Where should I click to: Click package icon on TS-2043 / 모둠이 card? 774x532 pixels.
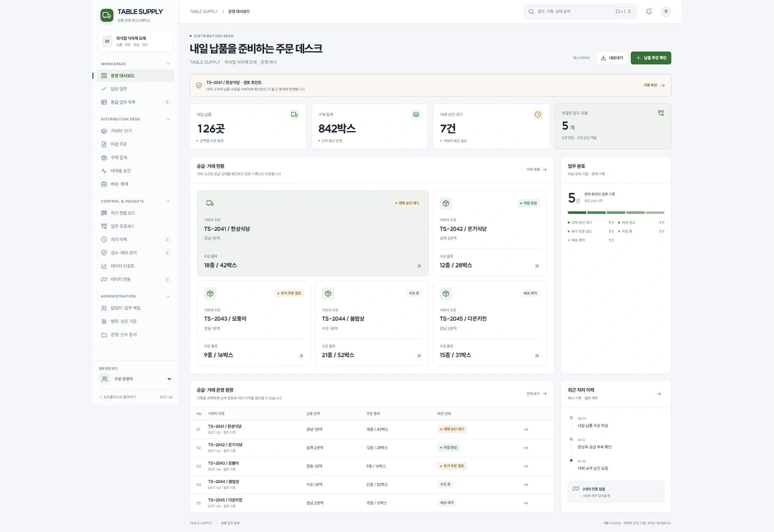coord(210,294)
